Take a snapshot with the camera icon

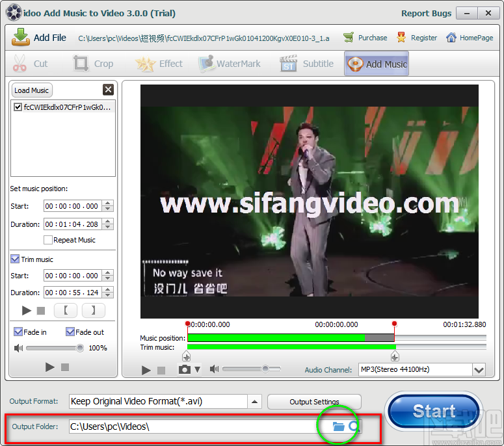185,369
